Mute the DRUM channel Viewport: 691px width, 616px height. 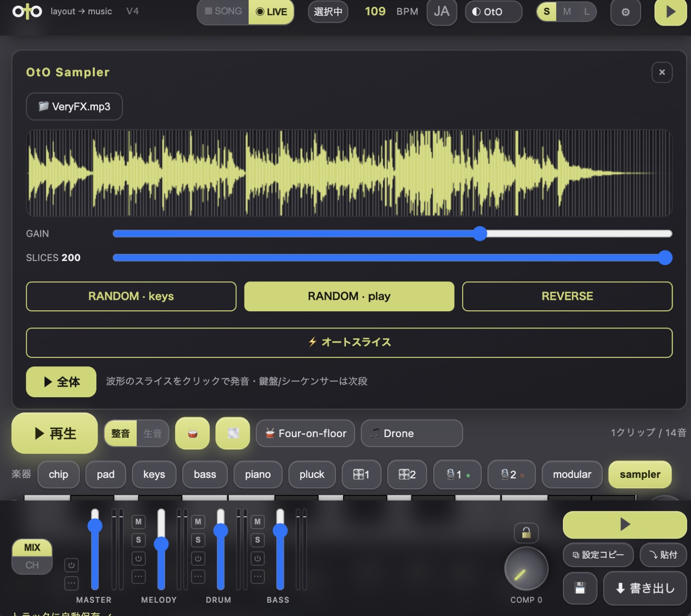[x=198, y=522]
